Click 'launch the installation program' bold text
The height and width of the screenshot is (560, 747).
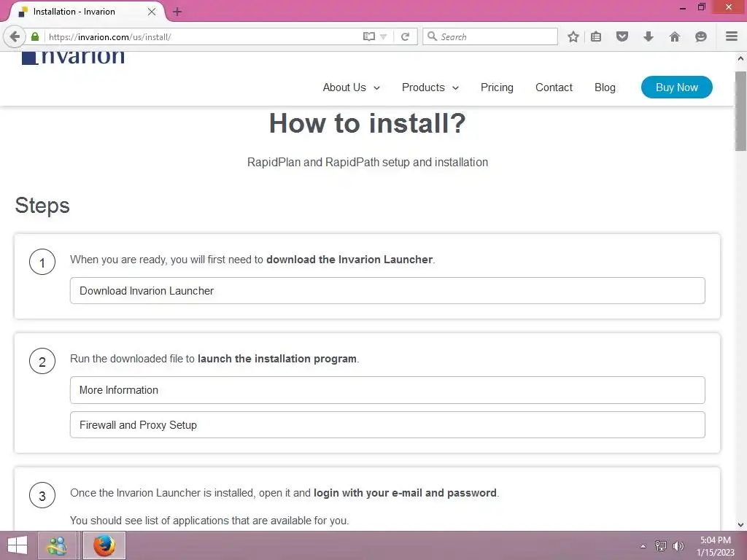[x=276, y=359]
